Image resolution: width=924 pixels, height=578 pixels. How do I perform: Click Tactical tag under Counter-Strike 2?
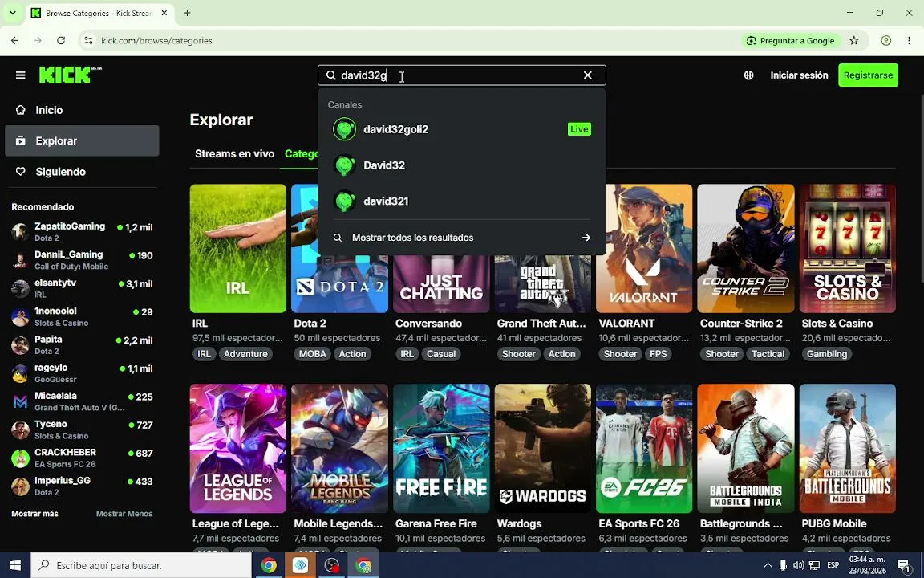[x=768, y=354]
